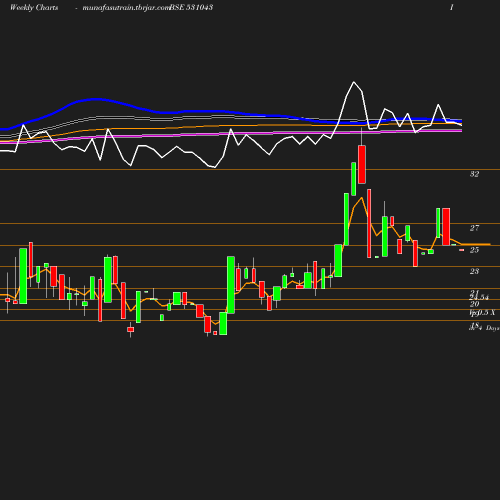Select the 20 price level label

tap(474, 304)
